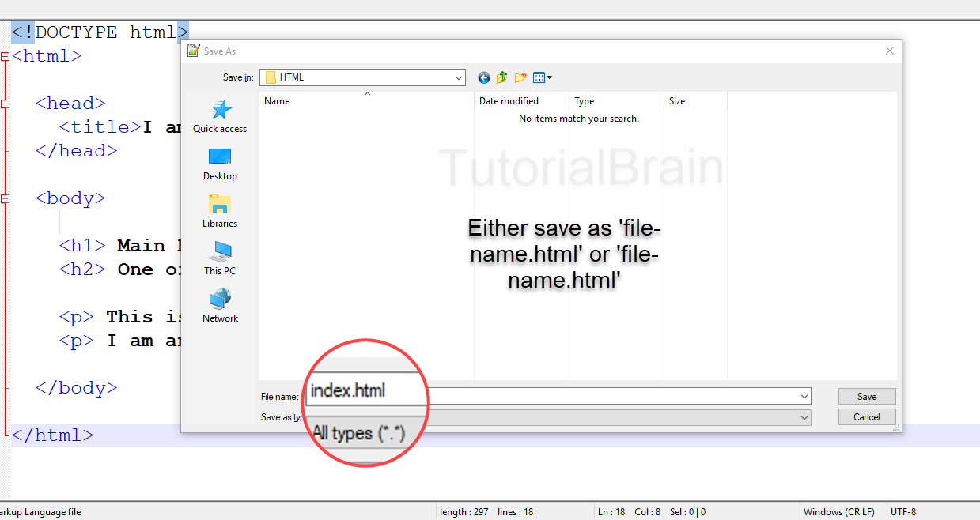Click the Cancel button
The height and width of the screenshot is (520, 980).
867,417
